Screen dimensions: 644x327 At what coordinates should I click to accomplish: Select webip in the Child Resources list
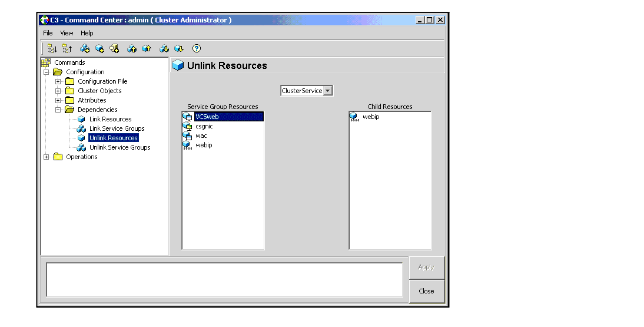click(370, 117)
